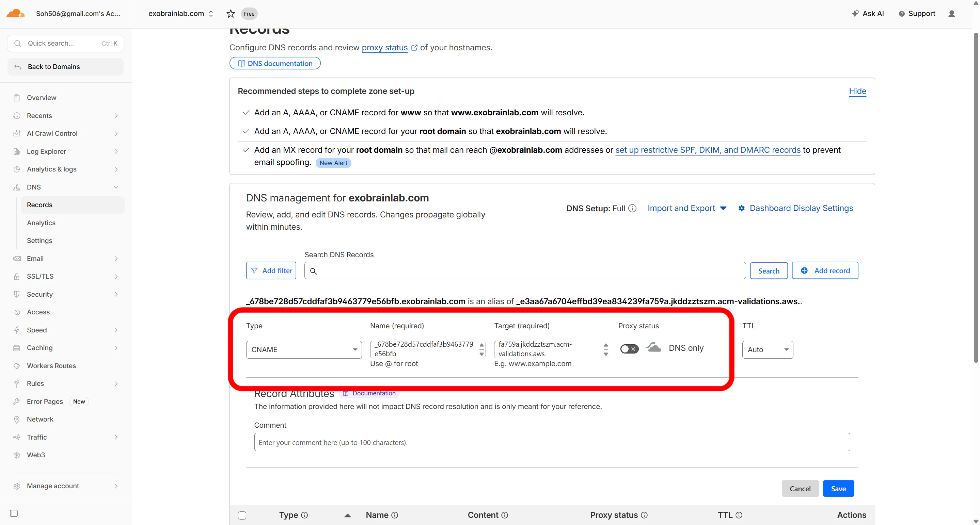Viewport: 980px width, 525px height.
Task: Click the Workers Routes icon
Action: (x=16, y=366)
